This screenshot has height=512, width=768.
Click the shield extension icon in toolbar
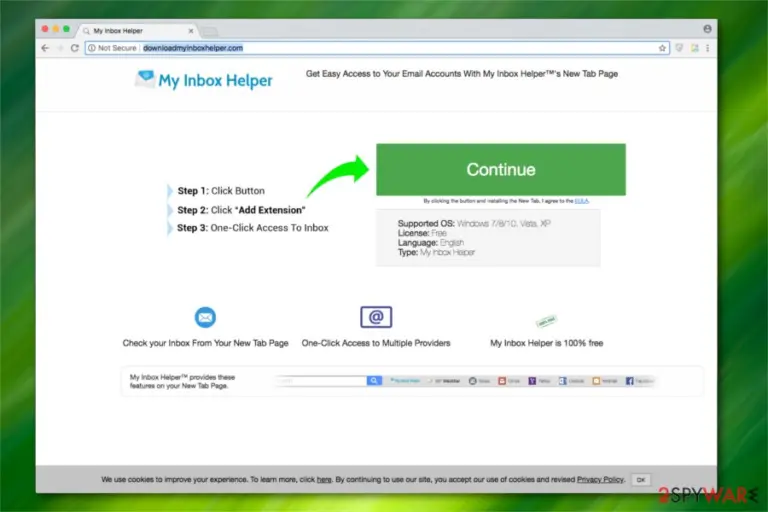pos(679,48)
